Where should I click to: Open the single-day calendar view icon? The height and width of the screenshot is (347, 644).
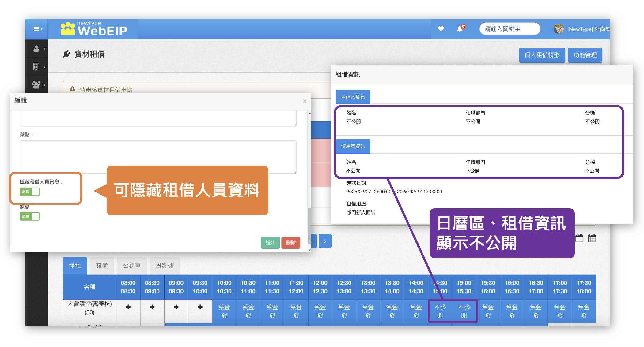[x=579, y=238]
